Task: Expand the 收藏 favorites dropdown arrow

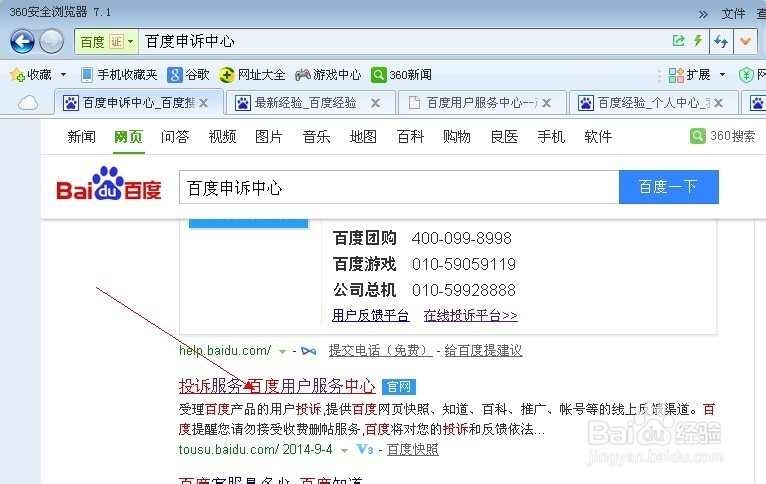Action: (x=64, y=75)
